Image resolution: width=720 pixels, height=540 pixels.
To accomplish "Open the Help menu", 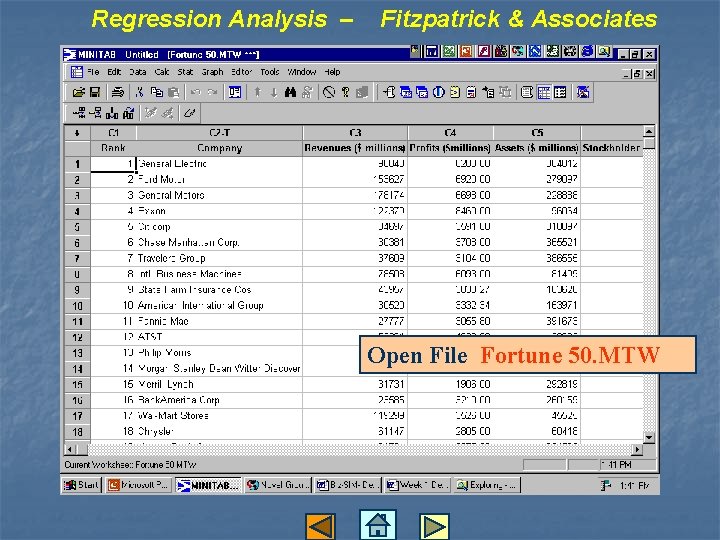I will 332,72.
